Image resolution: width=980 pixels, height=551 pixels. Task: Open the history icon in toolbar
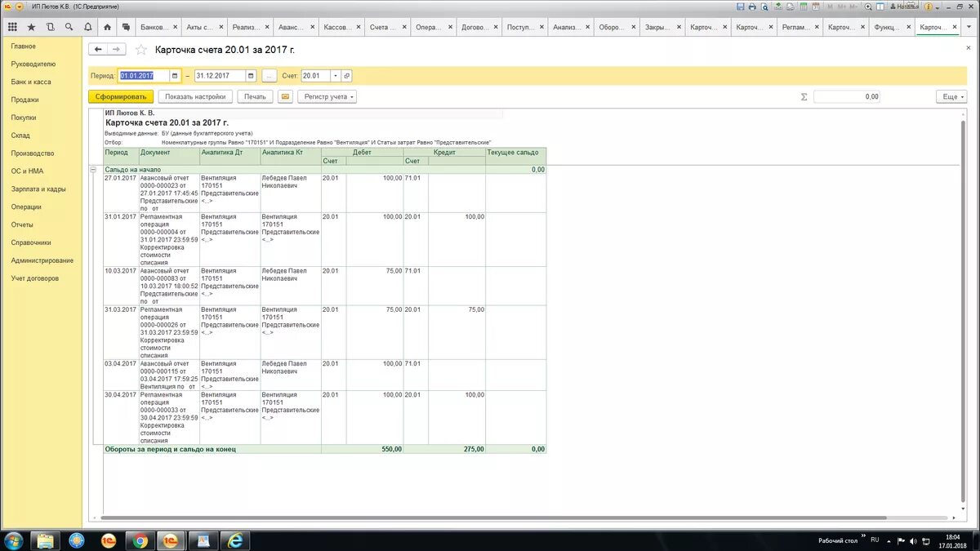51,27
